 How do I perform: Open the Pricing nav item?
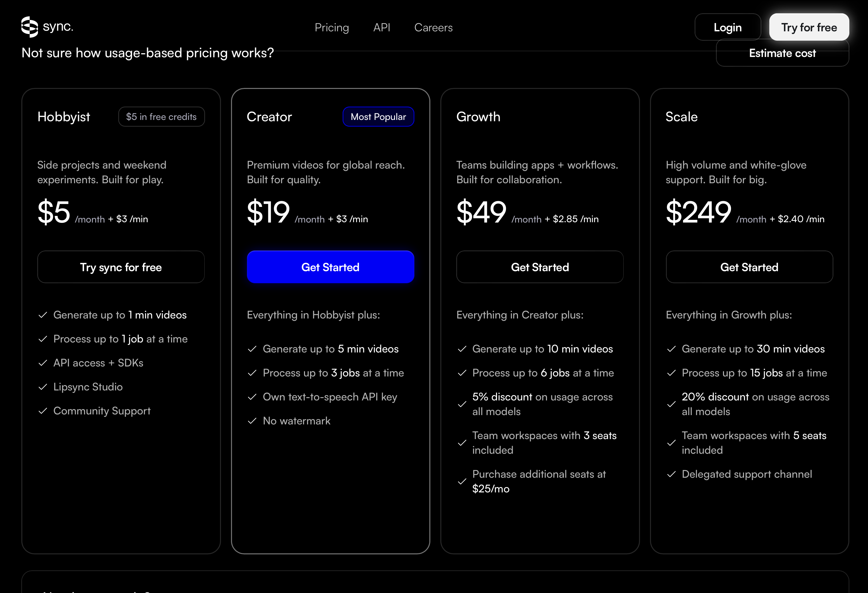point(332,27)
